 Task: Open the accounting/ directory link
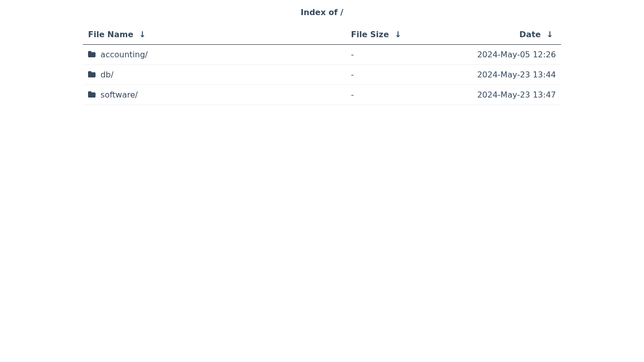point(124,54)
